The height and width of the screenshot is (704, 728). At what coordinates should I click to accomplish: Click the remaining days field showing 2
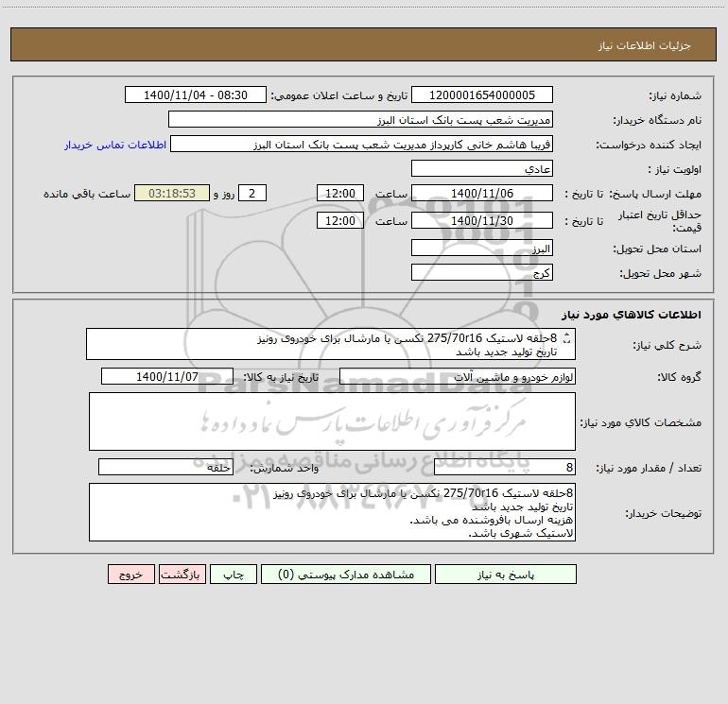pos(252,193)
